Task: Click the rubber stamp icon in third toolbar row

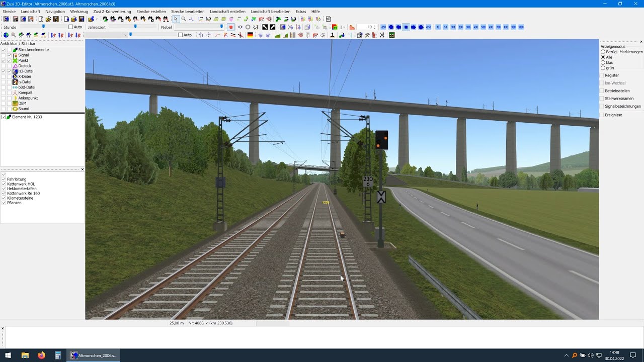Action: [x=332, y=35]
